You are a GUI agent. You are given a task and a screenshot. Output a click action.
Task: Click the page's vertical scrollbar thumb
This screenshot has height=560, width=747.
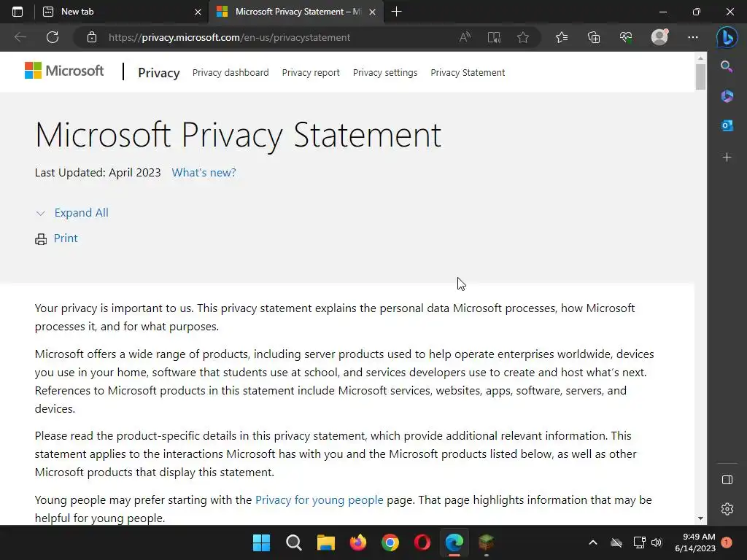click(x=700, y=77)
